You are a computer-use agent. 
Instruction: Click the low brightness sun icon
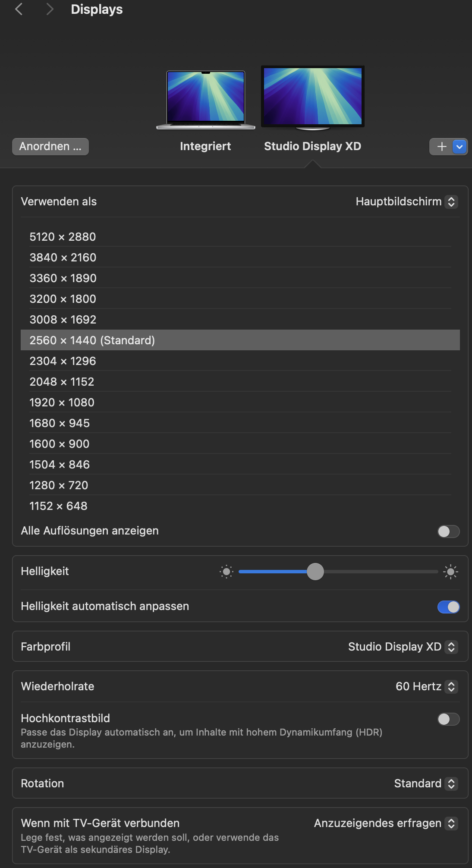226,572
